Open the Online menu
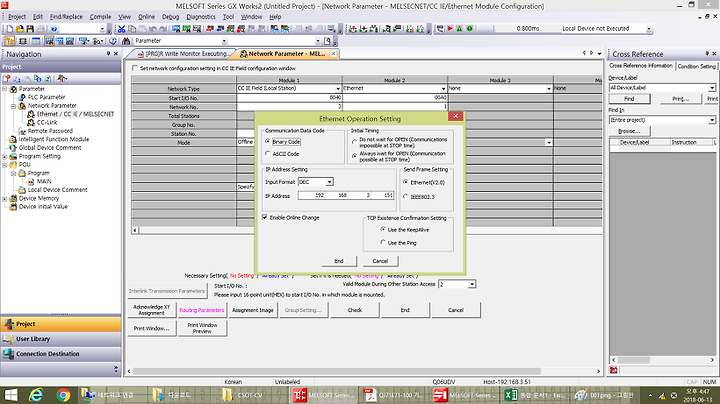The image size is (720, 404). point(146,17)
